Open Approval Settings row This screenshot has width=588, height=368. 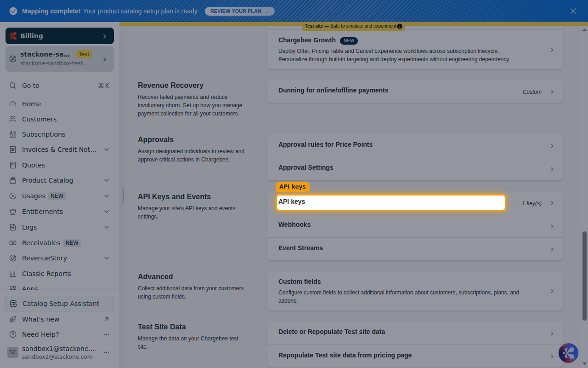click(415, 169)
